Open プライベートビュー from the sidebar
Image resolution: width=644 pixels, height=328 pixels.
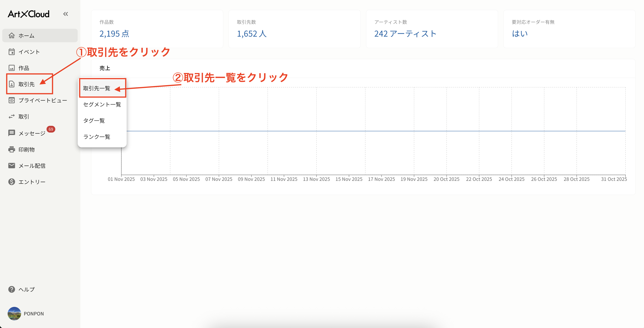42,100
